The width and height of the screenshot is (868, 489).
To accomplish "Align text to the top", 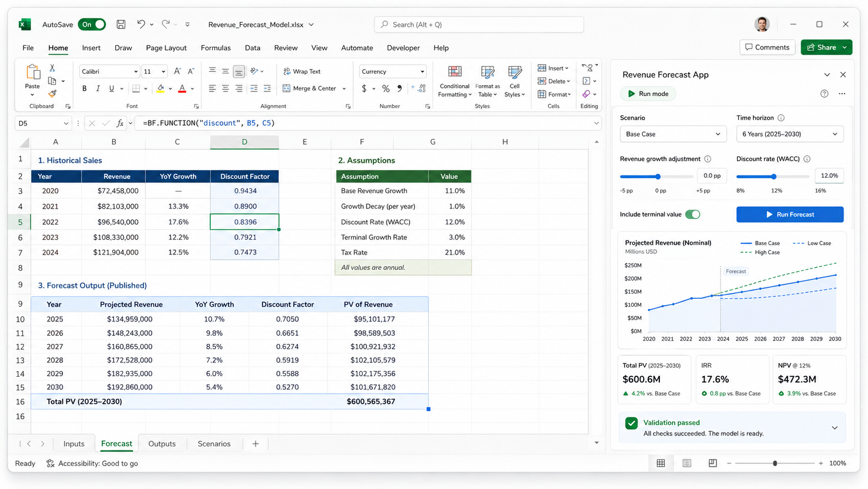I will [212, 71].
